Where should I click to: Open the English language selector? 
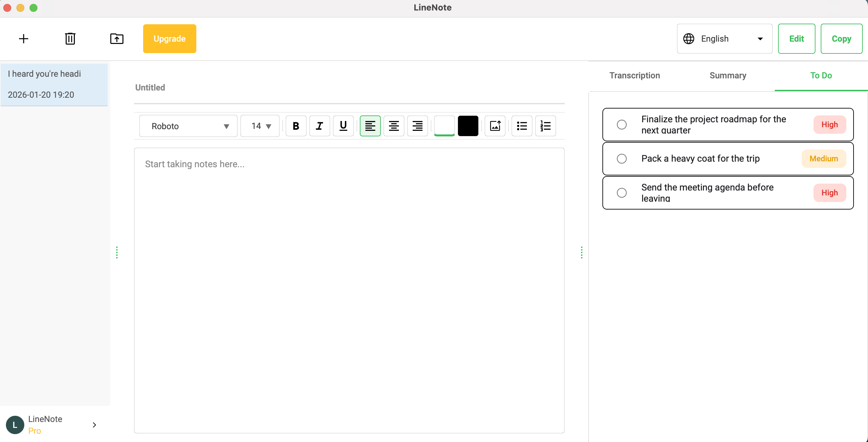tap(724, 38)
